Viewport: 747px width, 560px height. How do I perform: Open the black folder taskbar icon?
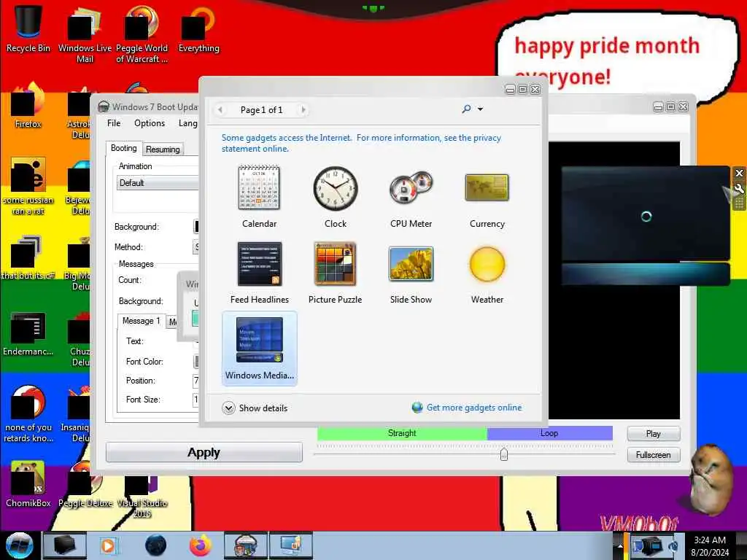(x=65, y=545)
